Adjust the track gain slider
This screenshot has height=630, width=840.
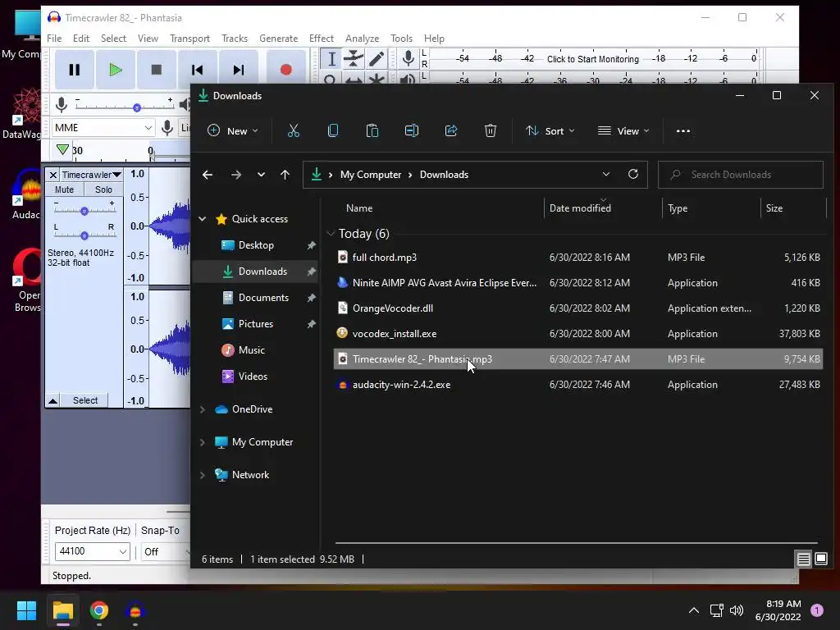tap(84, 211)
